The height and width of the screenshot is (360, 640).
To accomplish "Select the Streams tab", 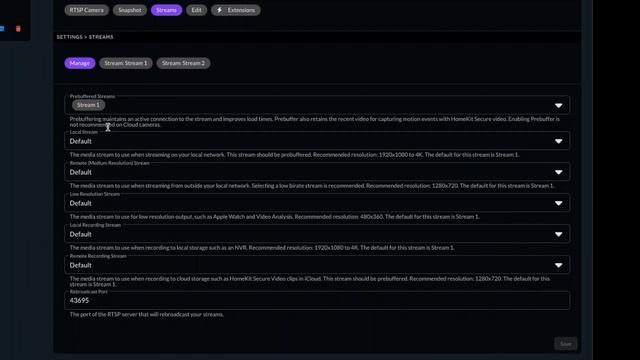I will [167, 10].
